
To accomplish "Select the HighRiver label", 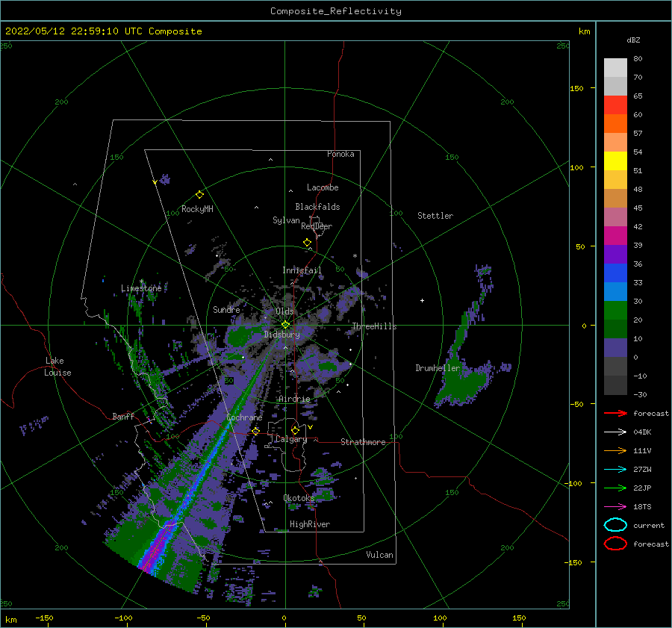I will coord(310,524).
